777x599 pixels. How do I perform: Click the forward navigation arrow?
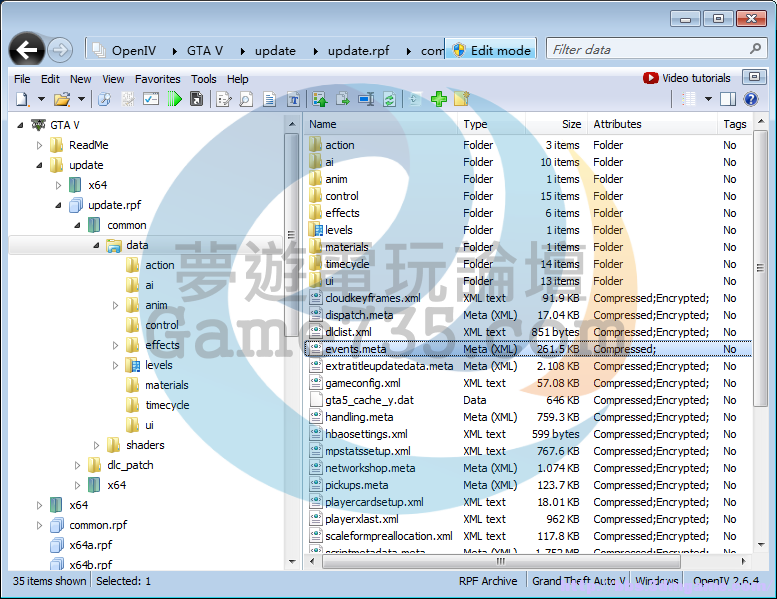click(x=60, y=50)
